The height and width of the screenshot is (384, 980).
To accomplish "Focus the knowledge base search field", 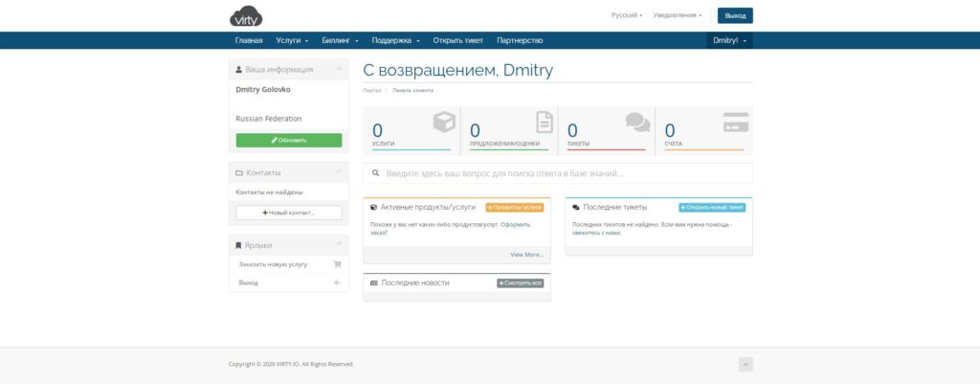I will click(x=558, y=173).
